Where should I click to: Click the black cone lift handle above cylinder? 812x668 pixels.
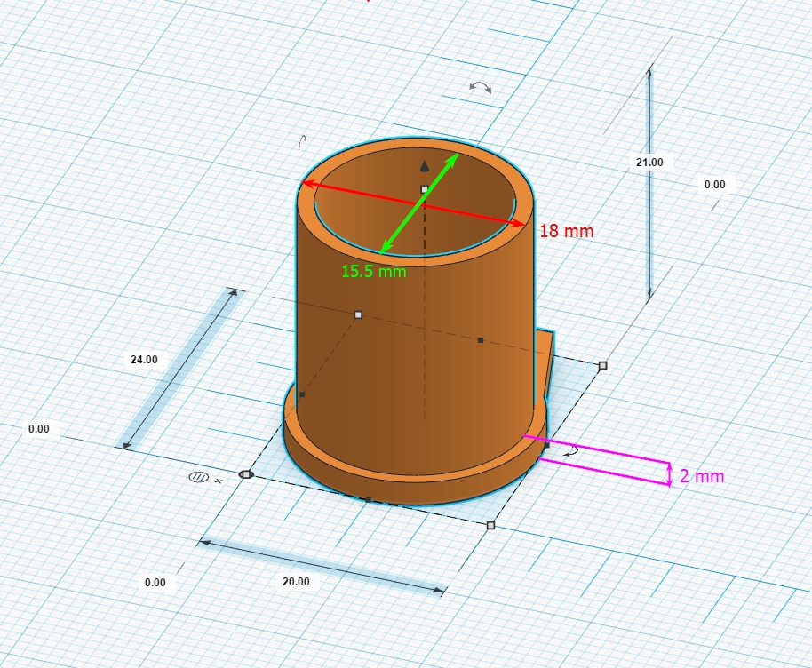pyautogui.click(x=425, y=166)
